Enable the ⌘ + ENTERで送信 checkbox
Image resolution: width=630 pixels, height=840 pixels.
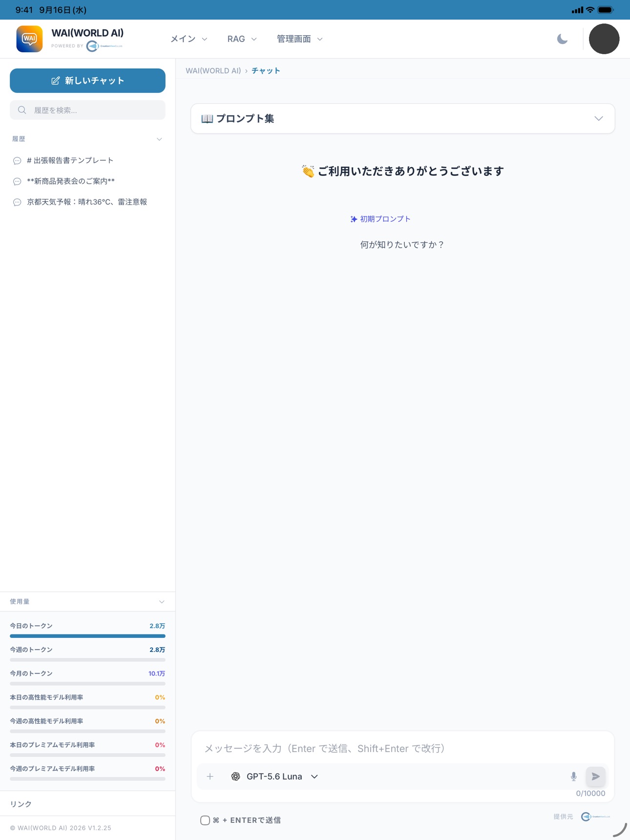[x=205, y=820]
